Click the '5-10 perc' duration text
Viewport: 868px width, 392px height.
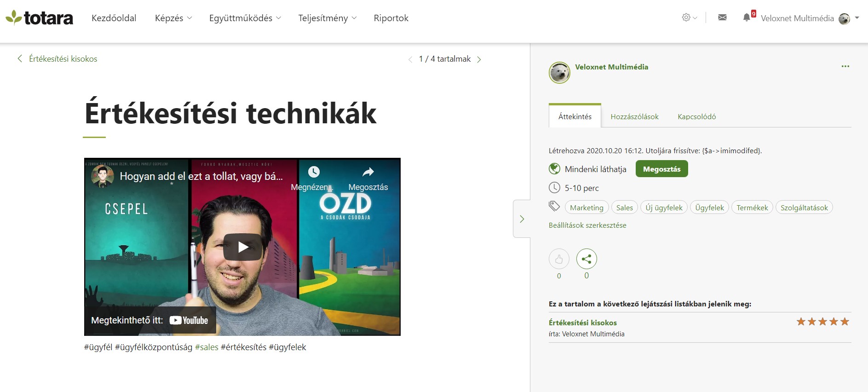[x=582, y=188]
